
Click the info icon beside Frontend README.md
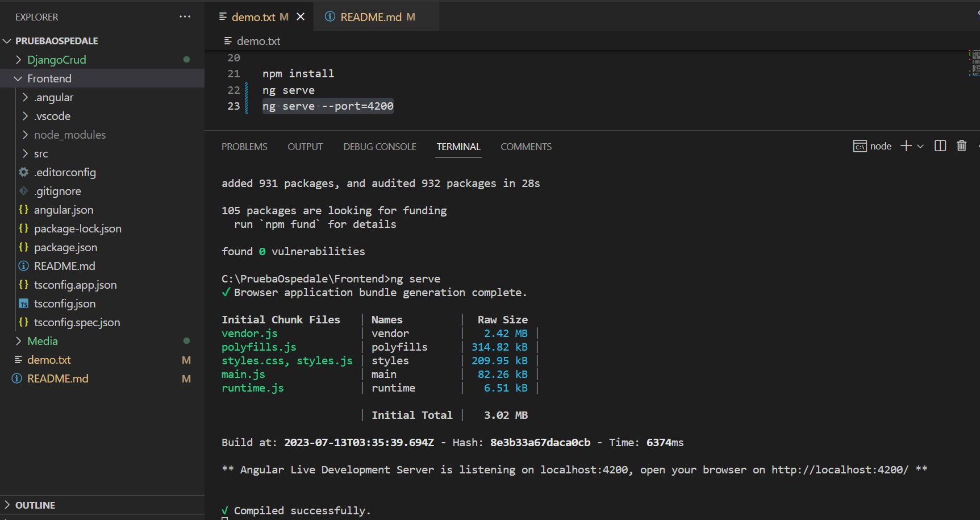pos(23,266)
